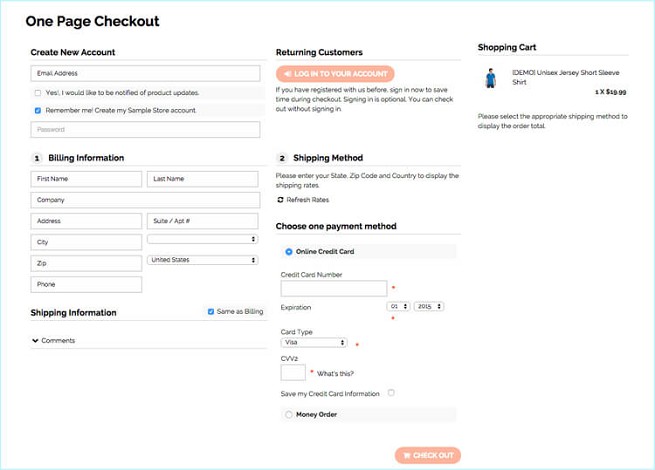
Task: Open the expiration month dropdown
Action: click(399, 306)
